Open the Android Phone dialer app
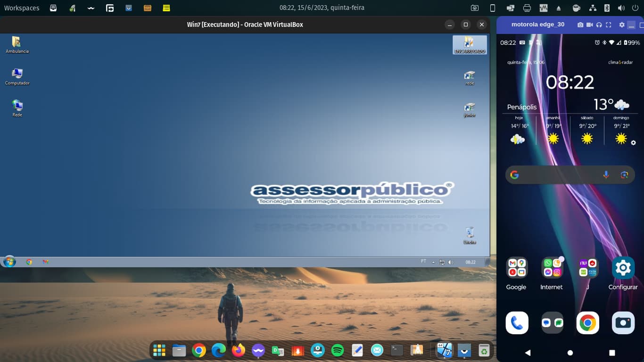This screenshot has height=362, width=644. tap(517, 323)
